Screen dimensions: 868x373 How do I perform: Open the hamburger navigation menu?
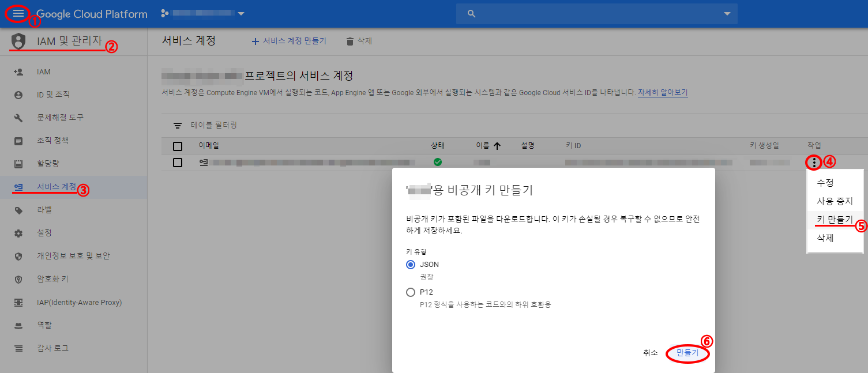[x=18, y=13]
